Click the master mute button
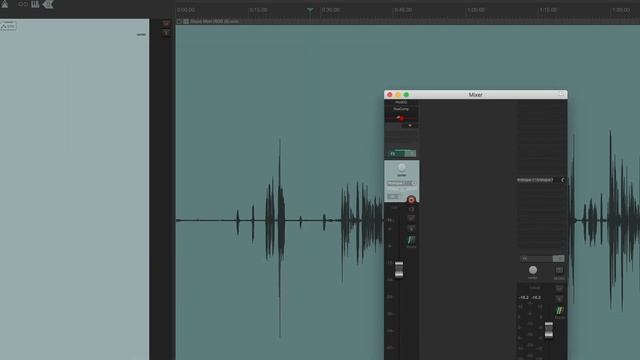Screen dimensions: 640x360 [x=559, y=289]
